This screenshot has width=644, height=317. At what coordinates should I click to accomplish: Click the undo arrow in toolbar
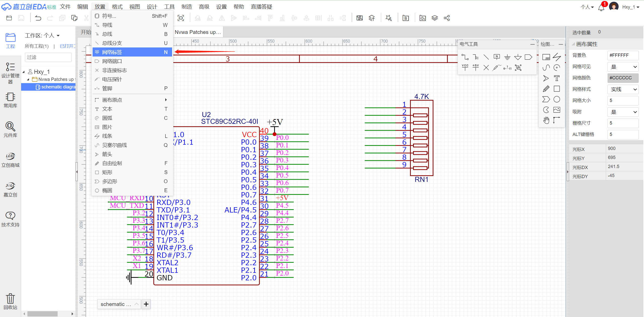(38, 18)
